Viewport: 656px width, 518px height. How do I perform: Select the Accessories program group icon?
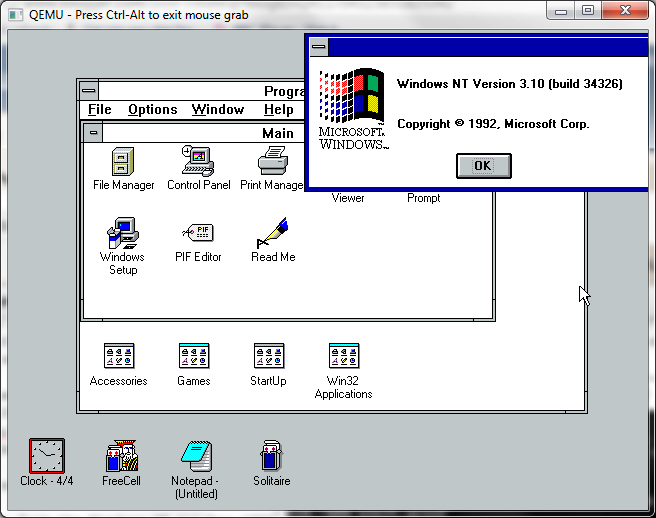[119, 356]
